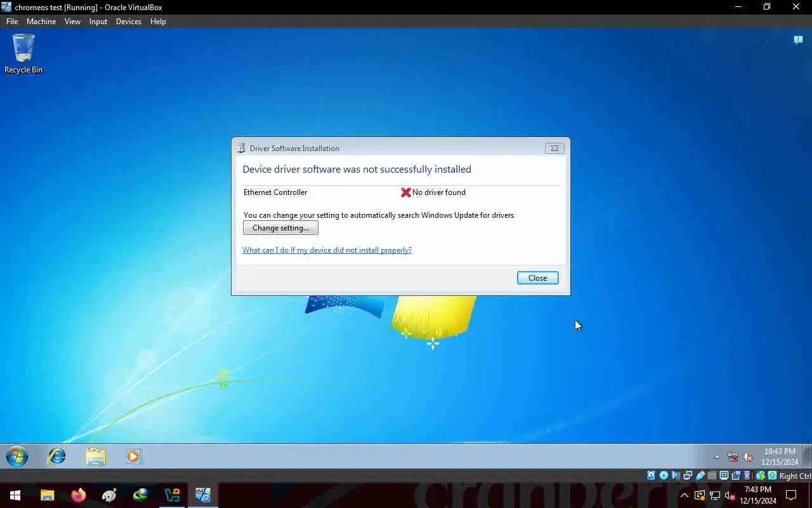Open Windows Explorer from the guest taskbar
The image size is (812, 508).
[x=96, y=456]
